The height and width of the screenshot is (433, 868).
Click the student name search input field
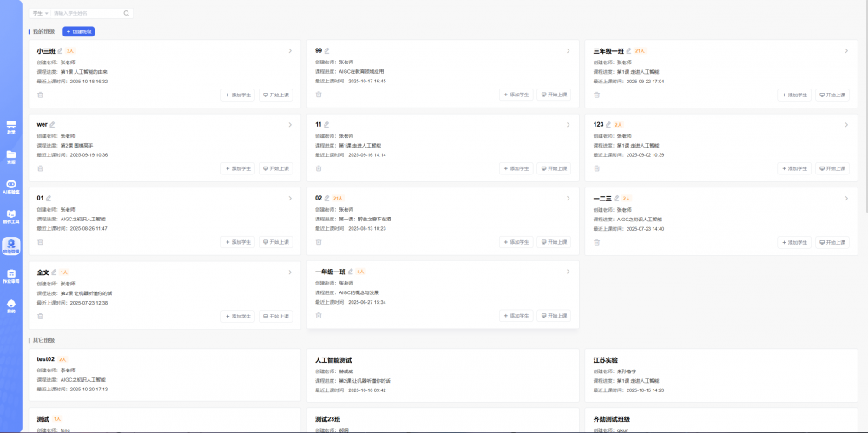pyautogui.click(x=85, y=14)
